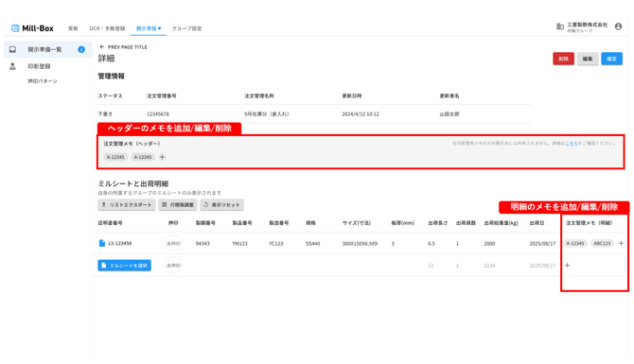Open certificate file icon 13-123456

102,243
